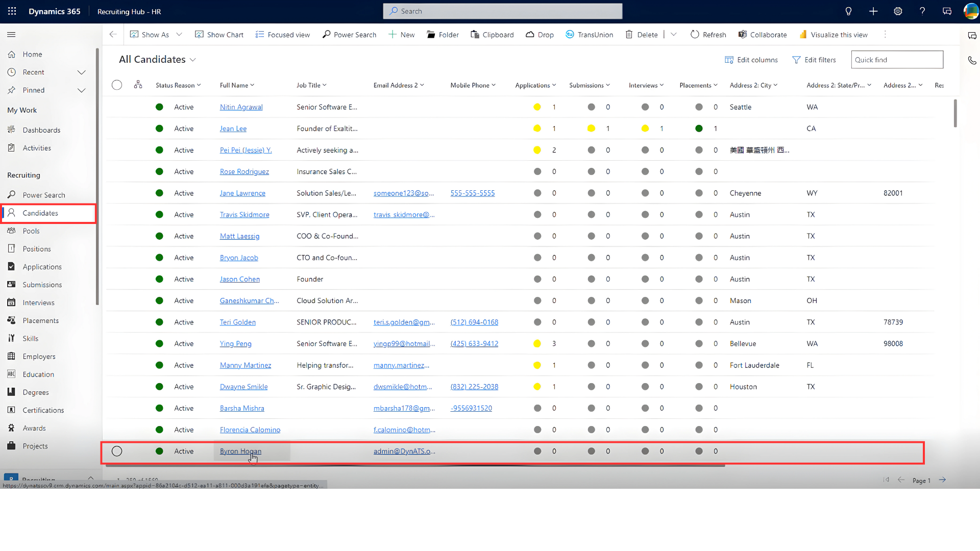
Task: Click the user profile avatar
Action: (x=971, y=11)
